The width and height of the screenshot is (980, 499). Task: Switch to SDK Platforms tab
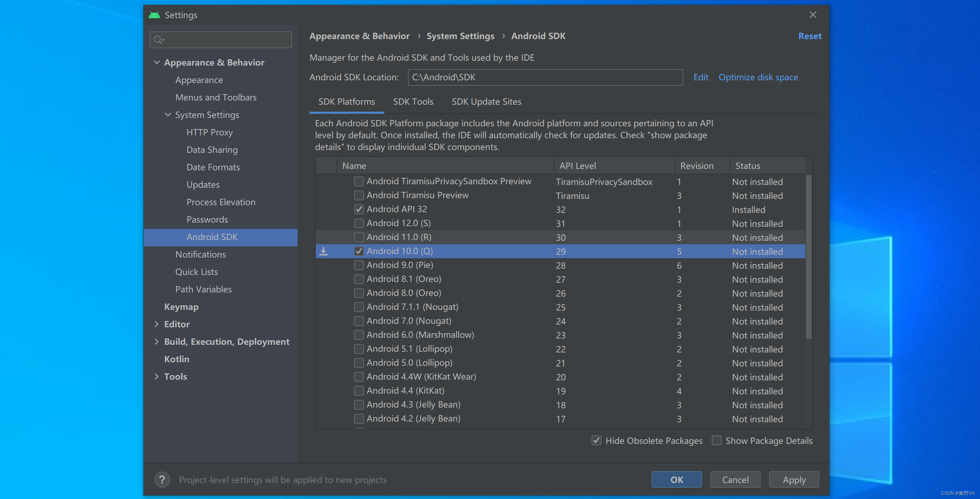pos(346,102)
